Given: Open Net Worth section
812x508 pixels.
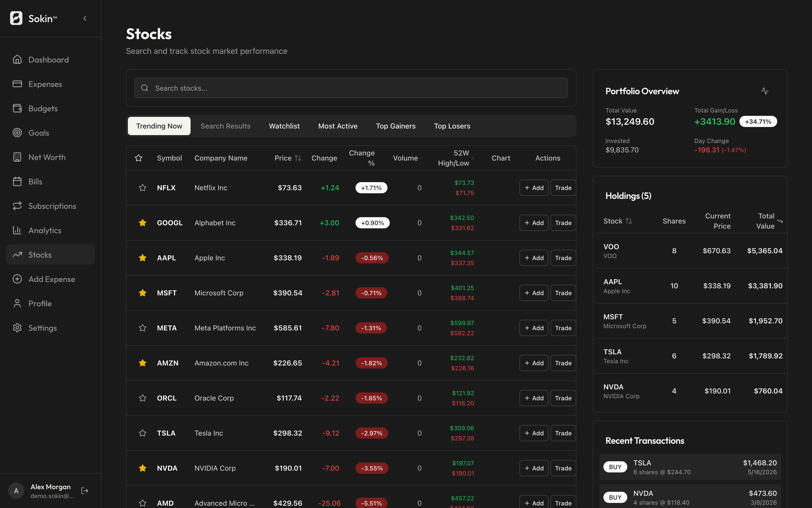Looking at the screenshot, I should point(50,157).
